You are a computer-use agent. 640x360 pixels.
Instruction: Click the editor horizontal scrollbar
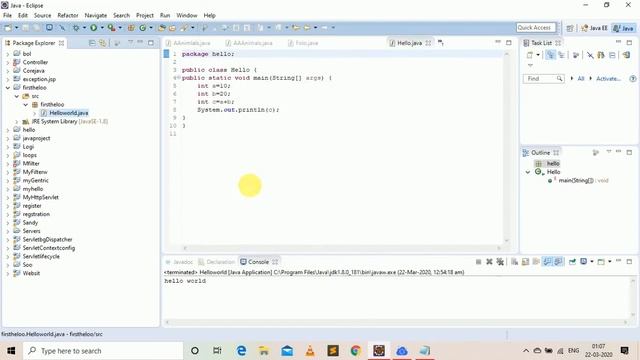tap(341, 248)
